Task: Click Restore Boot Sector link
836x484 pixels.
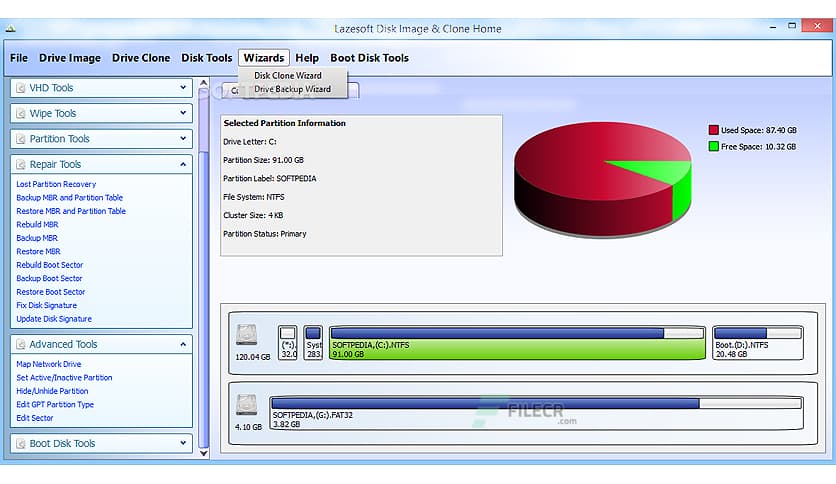Action: click(x=51, y=292)
